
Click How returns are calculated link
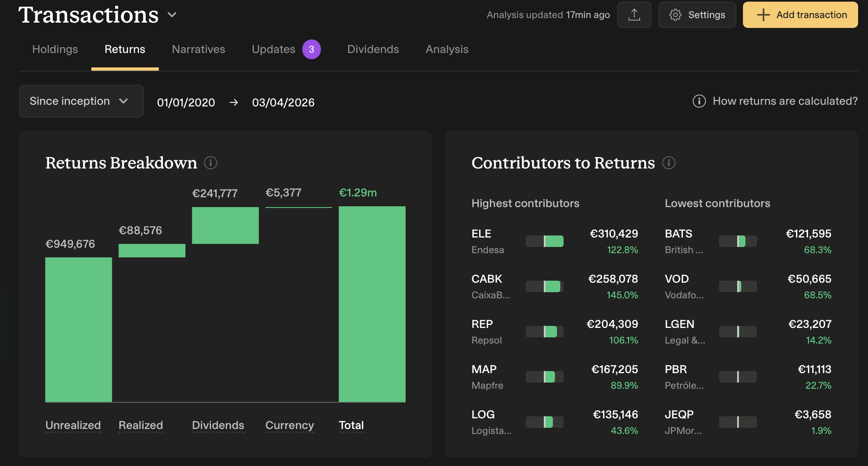tap(785, 101)
